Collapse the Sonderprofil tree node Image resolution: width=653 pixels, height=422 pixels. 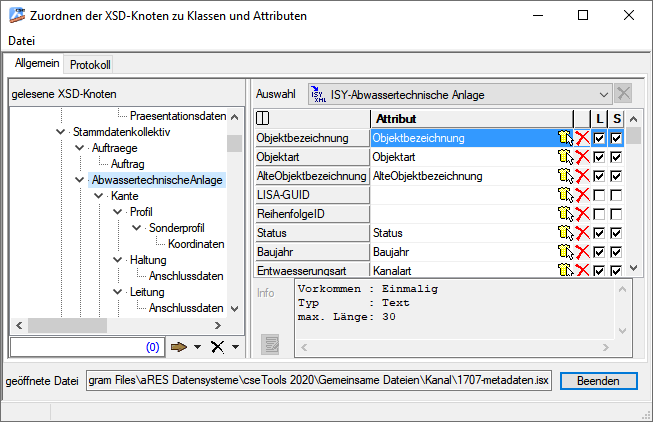pos(137,228)
